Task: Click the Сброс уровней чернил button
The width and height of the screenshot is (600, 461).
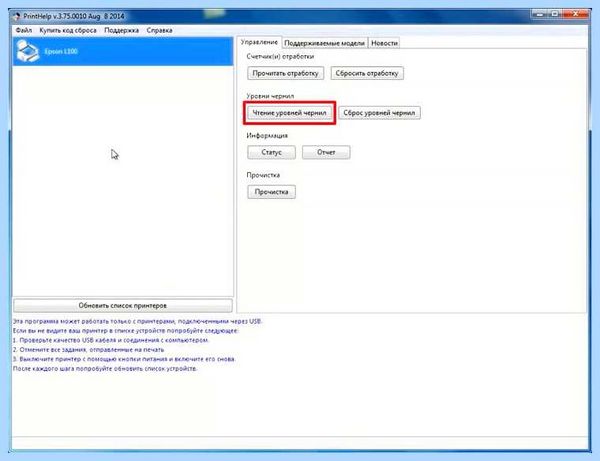Action: coord(379,113)
